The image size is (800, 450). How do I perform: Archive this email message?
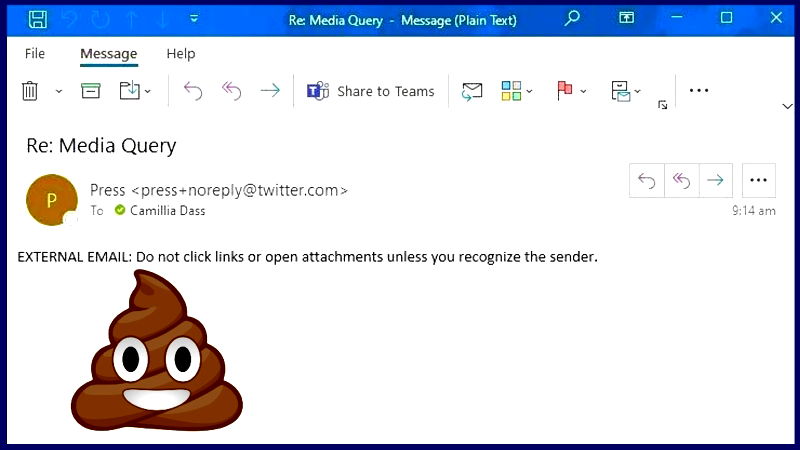click(91, 91)
